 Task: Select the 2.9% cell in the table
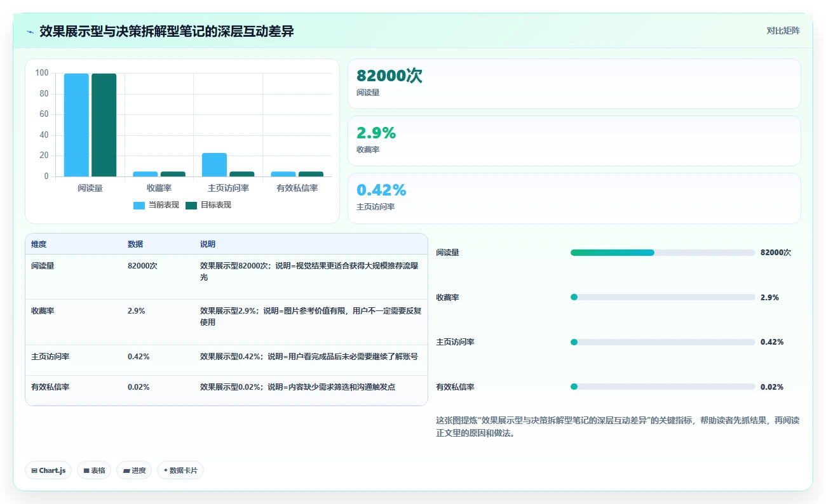158,322
